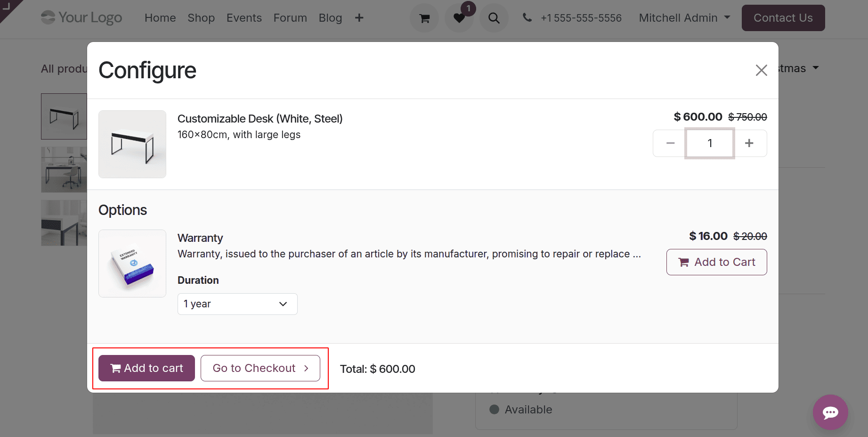Click the Warranty product image
Screen dimensions: 868x437
click(132, 264)
